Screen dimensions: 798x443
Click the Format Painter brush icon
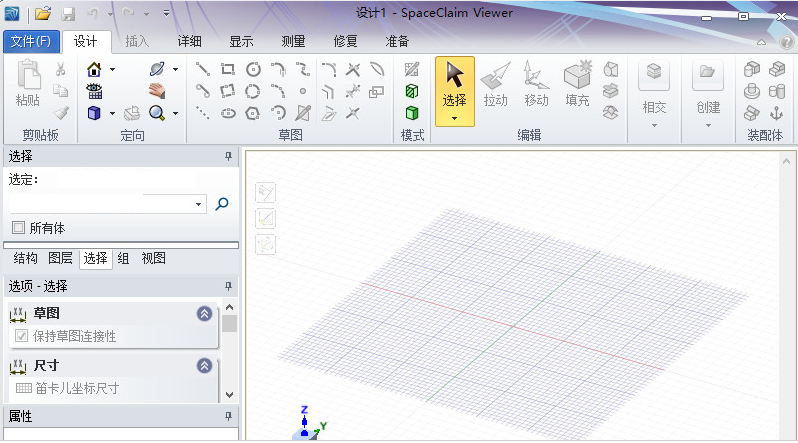point(61,113)
